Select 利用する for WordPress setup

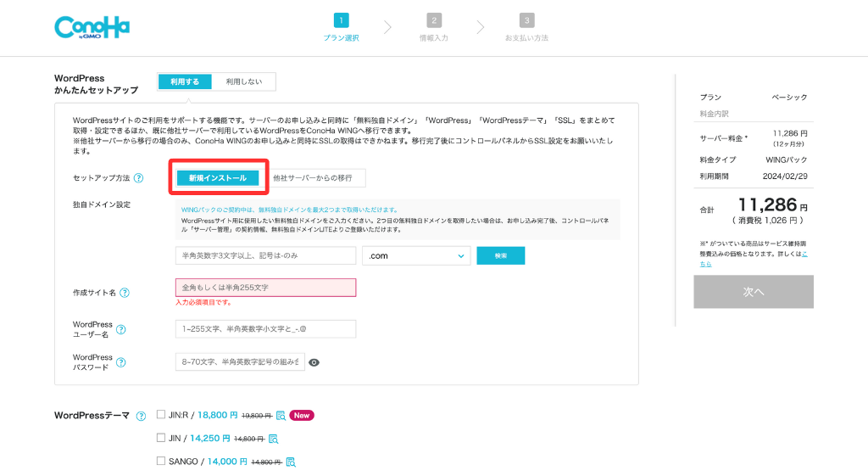point(185,81)
